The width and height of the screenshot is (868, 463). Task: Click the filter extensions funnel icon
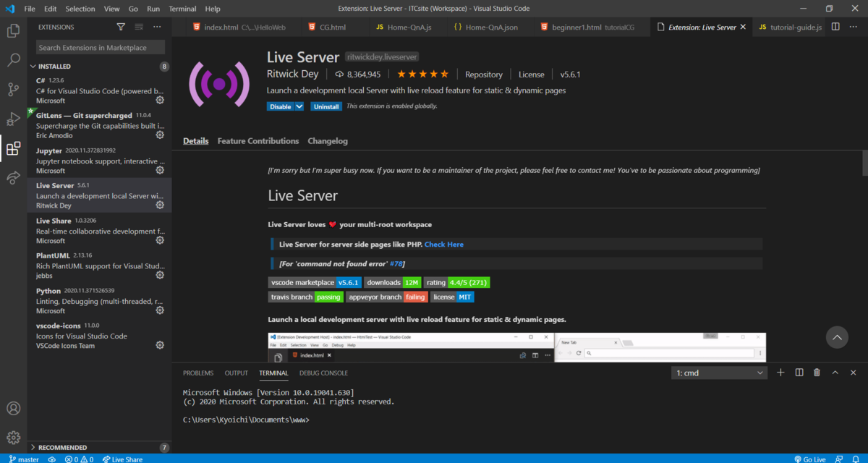[x=121, y=27]
